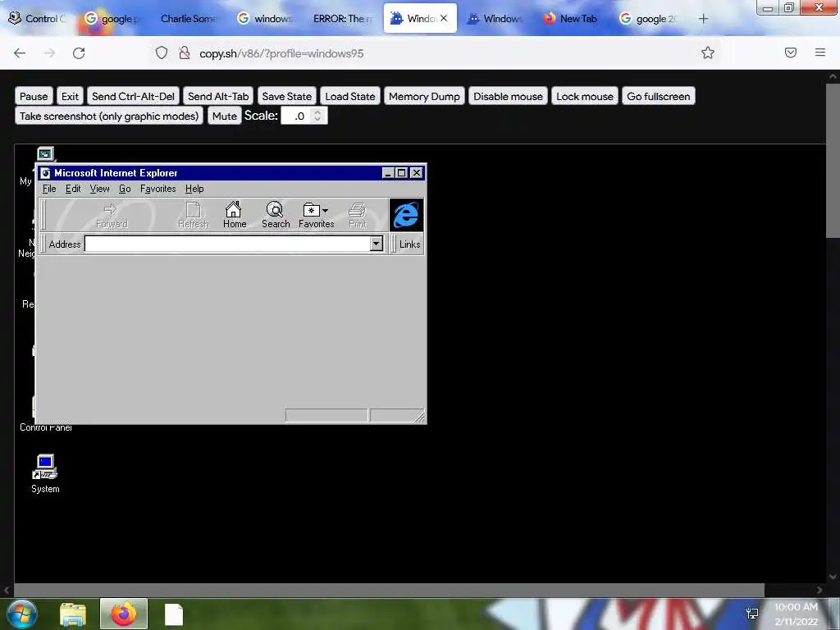Viewport: 840px width, 630px height.
Task: Toggle the Mute button
Action: 224,116
